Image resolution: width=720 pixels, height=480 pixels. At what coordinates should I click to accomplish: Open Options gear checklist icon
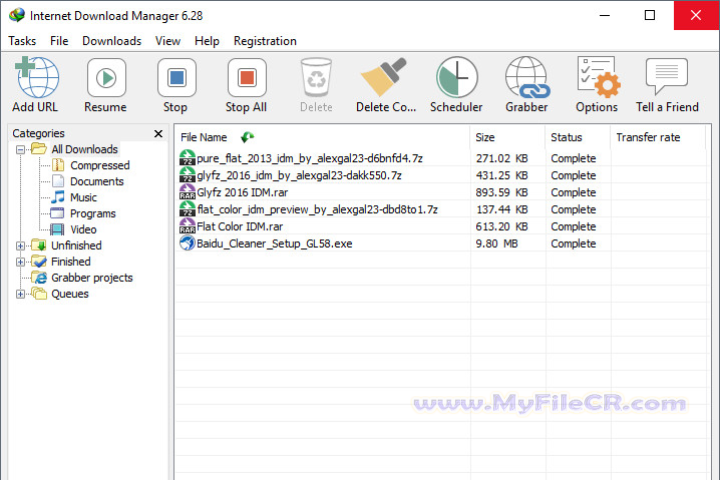coord(598,77)
